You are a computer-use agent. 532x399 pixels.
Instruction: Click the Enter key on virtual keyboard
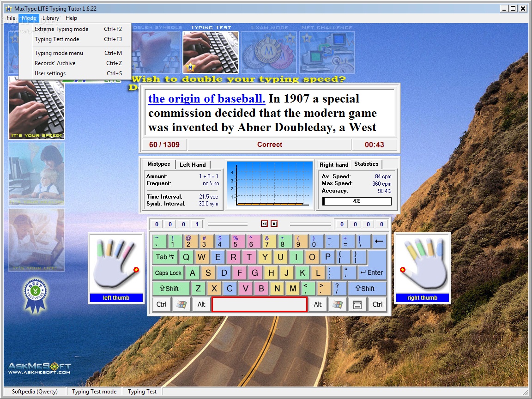click(x=371, y=273)
